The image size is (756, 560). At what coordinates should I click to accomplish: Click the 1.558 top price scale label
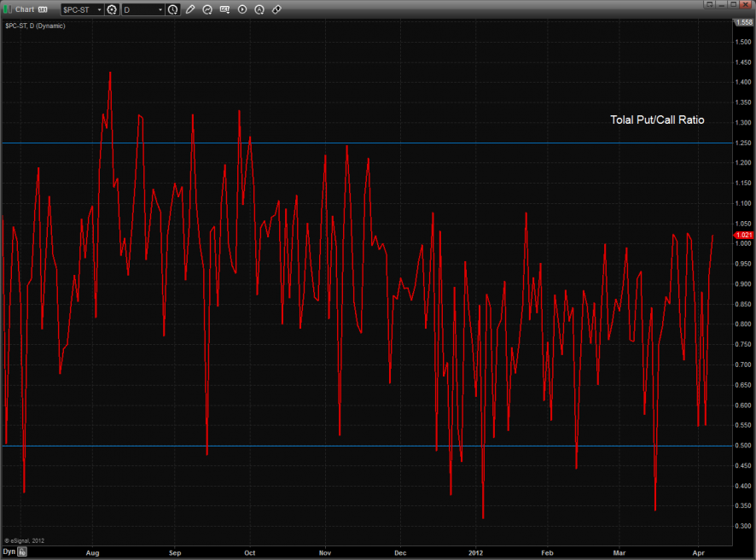744,22
